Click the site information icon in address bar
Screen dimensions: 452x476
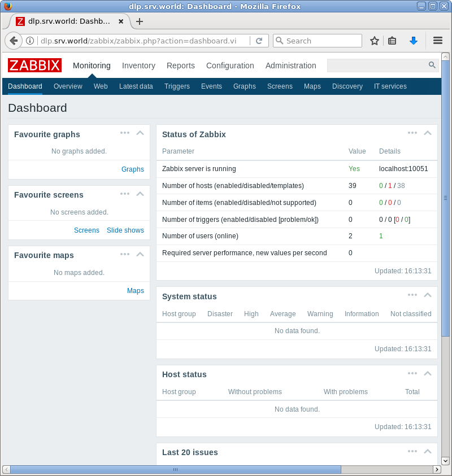[x=30, y=41]
